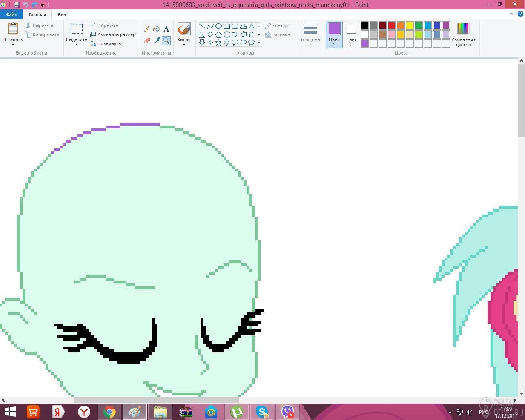Choose the Cloud callout shape
This screenshot has width=525, height=420.
click(251, 43)
